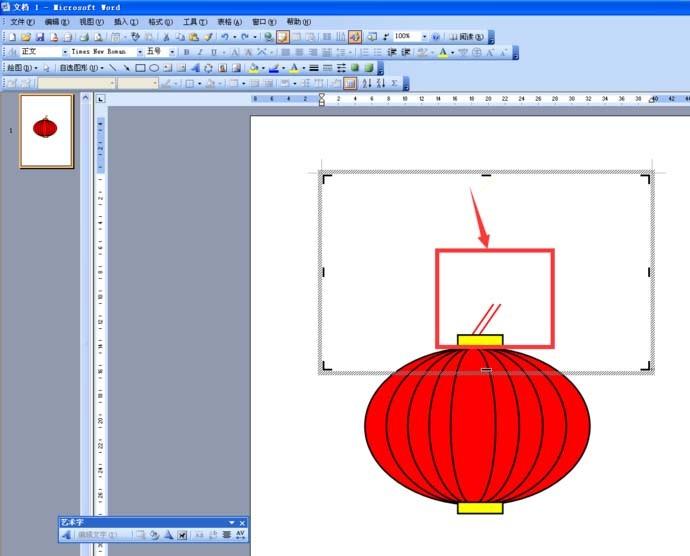Click the Save icon in the standard toolbar
The height and width of the screenshot is (556, 690).
(40, 36)
